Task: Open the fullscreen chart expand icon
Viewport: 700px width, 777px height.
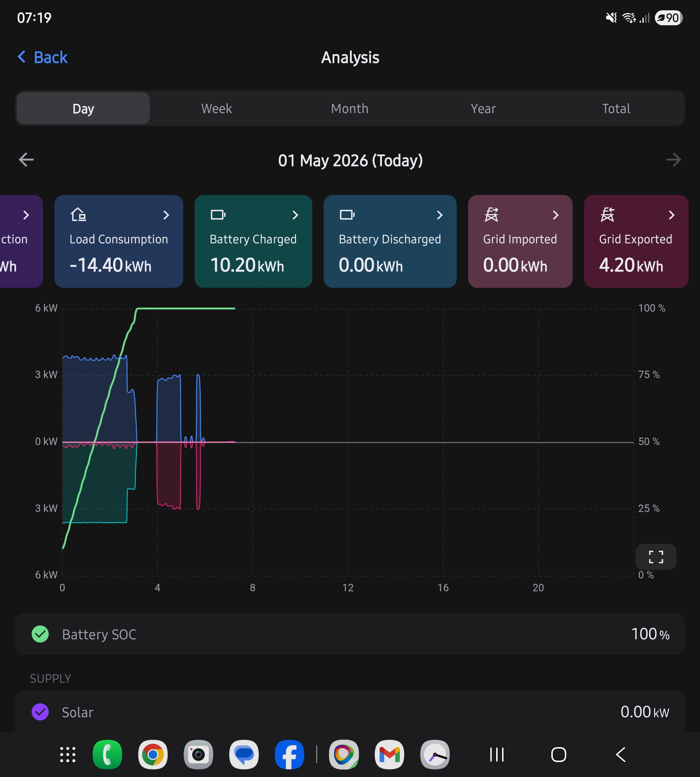Action: (656, 556)
